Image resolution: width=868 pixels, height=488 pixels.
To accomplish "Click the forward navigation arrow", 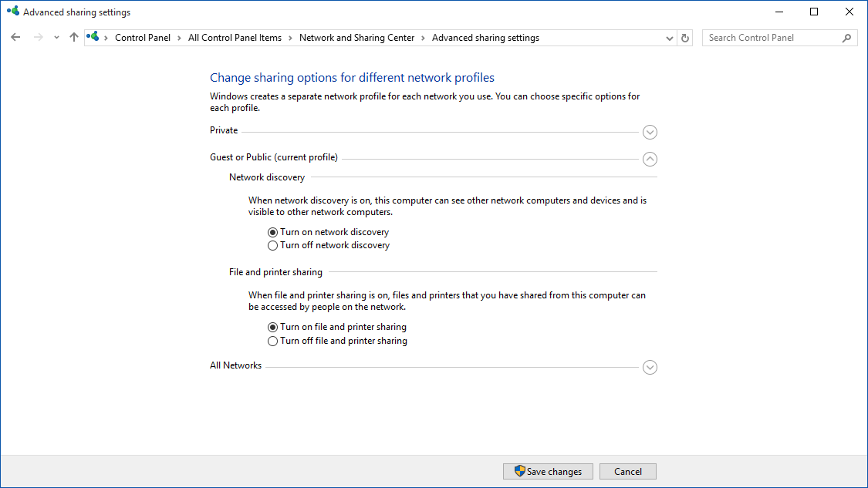I will pos(35,37).
